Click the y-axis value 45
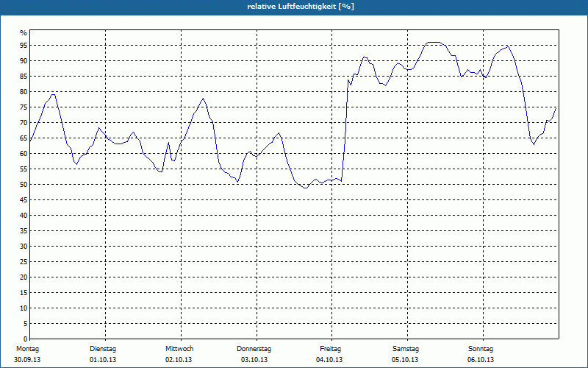This screenshot has height=368, width=588. tap(24, 199)
